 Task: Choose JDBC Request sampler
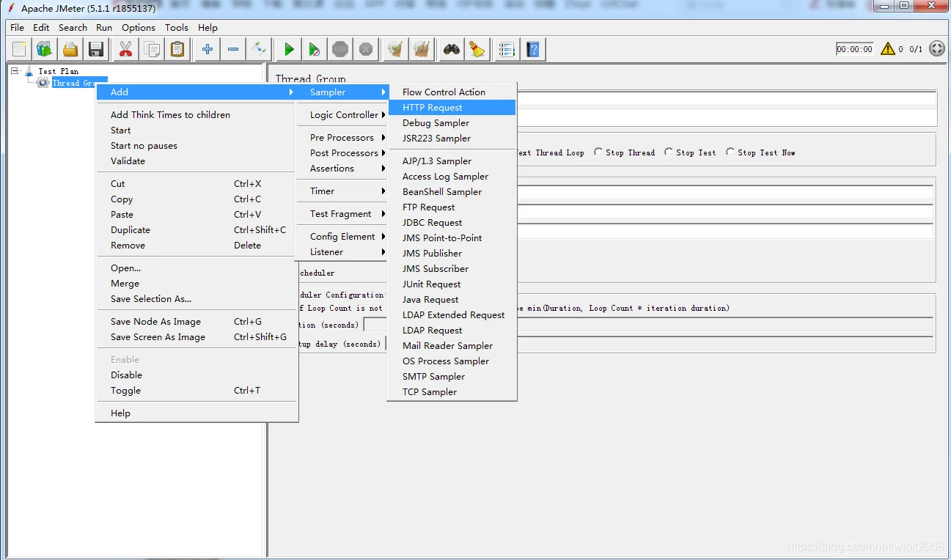coord(452,222)
